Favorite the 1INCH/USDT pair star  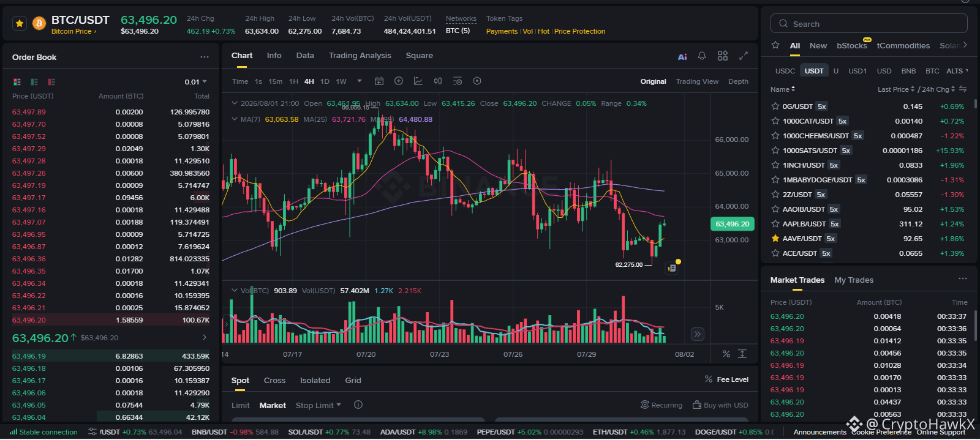(775, 165)
